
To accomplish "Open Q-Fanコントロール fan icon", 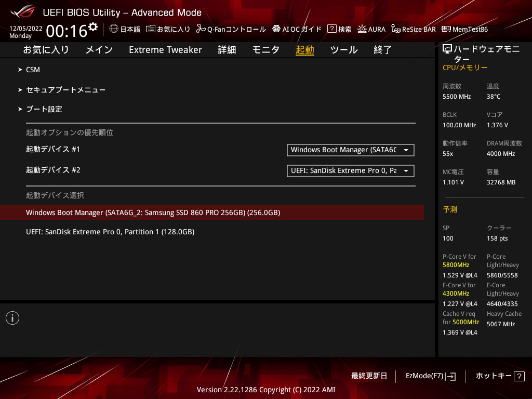I will coord(201,29).
